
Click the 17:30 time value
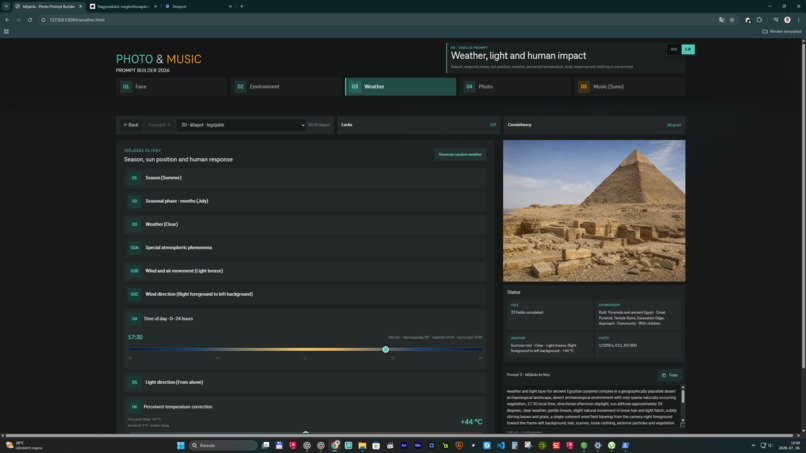click(135, 337)
